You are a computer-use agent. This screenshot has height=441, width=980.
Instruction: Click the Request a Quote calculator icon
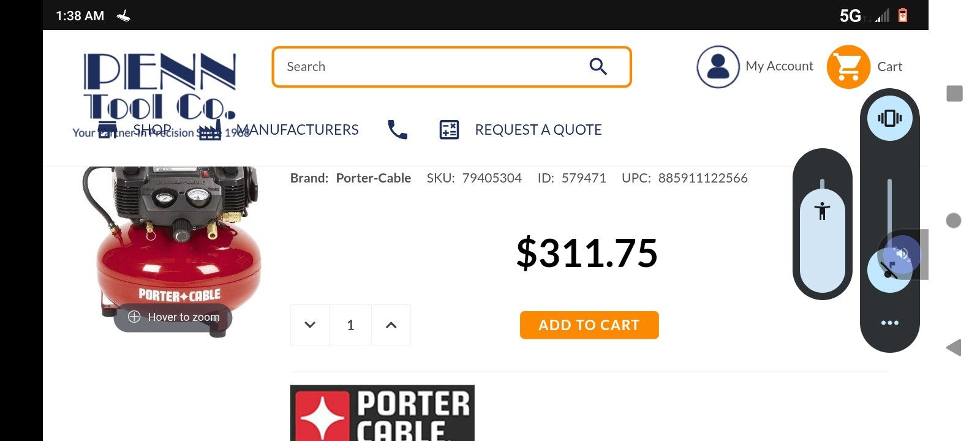449,129
